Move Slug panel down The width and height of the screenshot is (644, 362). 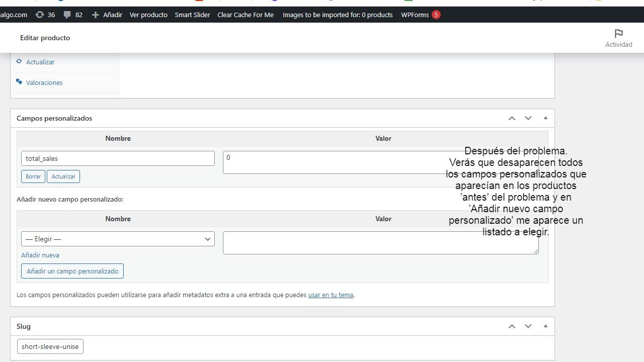tap(528, 326)
